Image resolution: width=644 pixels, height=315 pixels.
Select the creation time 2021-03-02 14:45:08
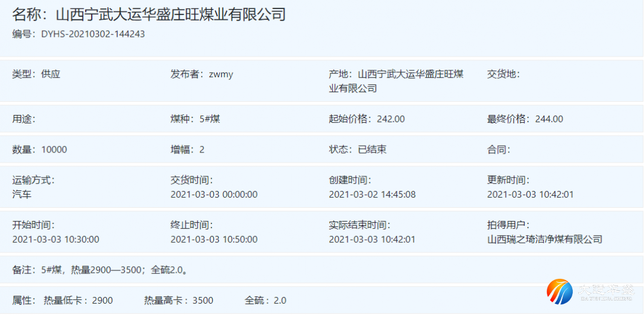point(372,195)
